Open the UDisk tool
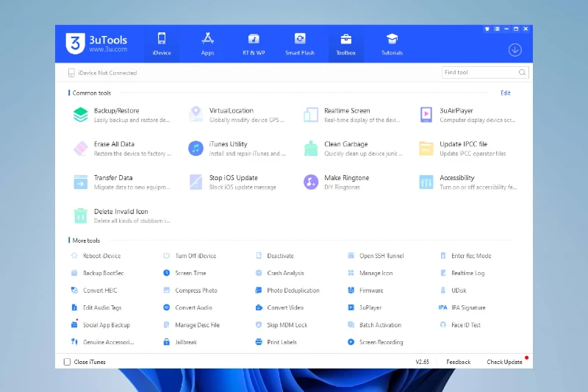Image resolution: width=588 pixels, height=392 pixels. [x=453, y=291]
